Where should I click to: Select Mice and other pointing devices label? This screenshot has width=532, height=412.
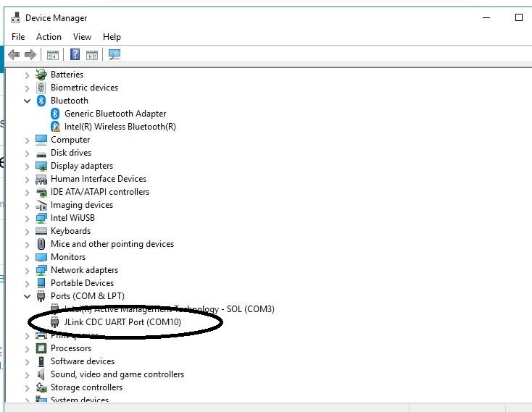click(x=112, y=244)
